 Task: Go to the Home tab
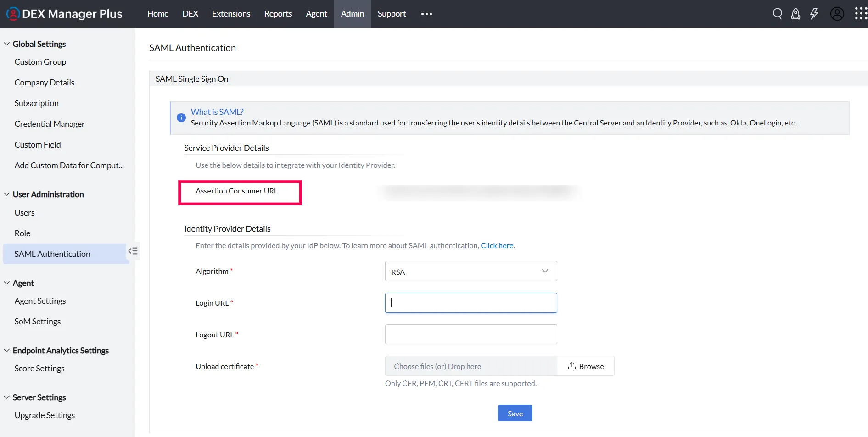pyautogui.click(x=158, y=14)
